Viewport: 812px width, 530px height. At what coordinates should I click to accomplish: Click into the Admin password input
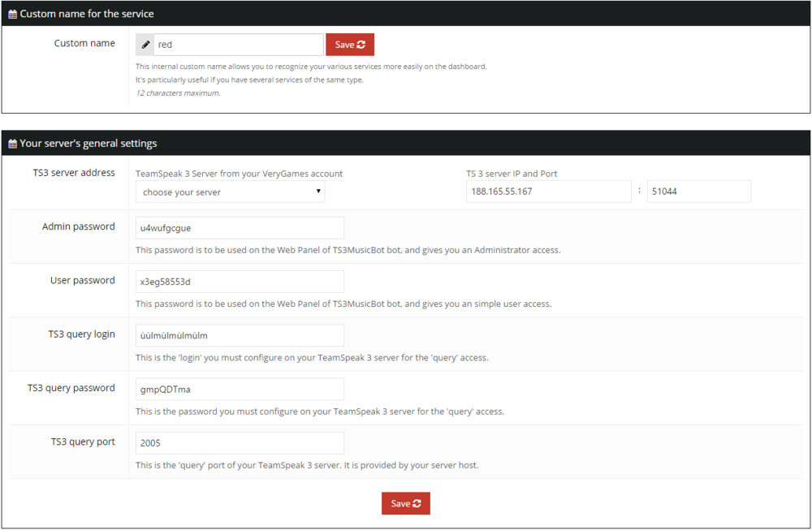click(x=240, y=227)
